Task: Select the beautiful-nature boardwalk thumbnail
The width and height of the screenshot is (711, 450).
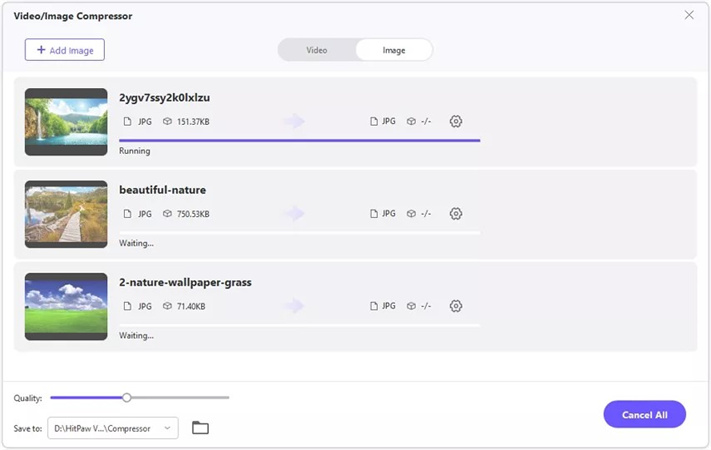Action: point(66,214)
